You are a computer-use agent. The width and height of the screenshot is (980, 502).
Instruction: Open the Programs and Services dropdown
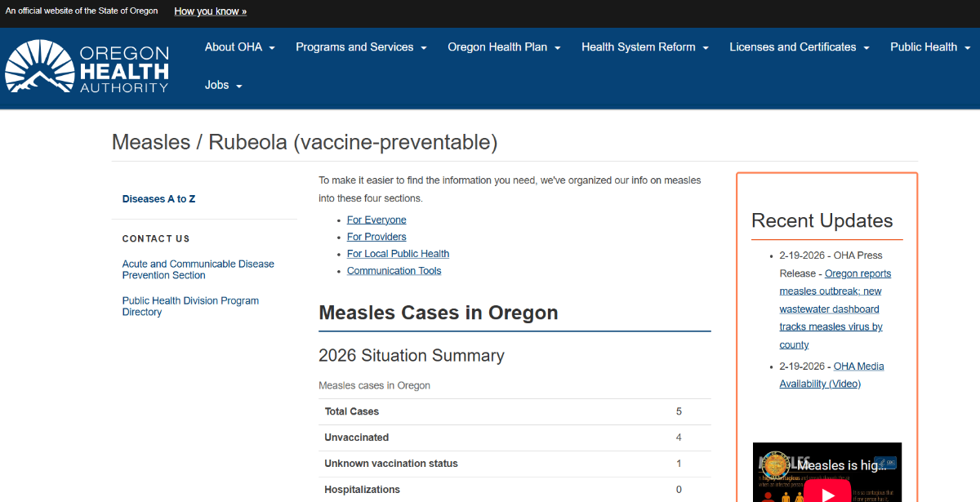(360, 47)
